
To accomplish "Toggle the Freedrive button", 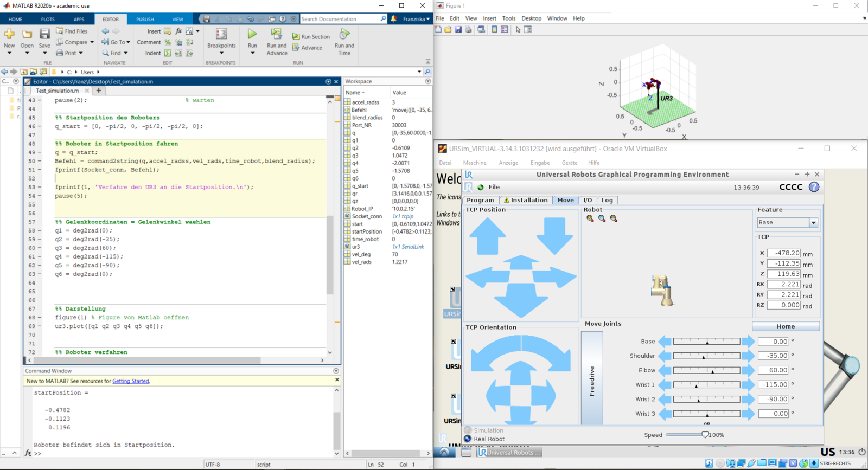I will pyautogui.click(x=592, y=378).
